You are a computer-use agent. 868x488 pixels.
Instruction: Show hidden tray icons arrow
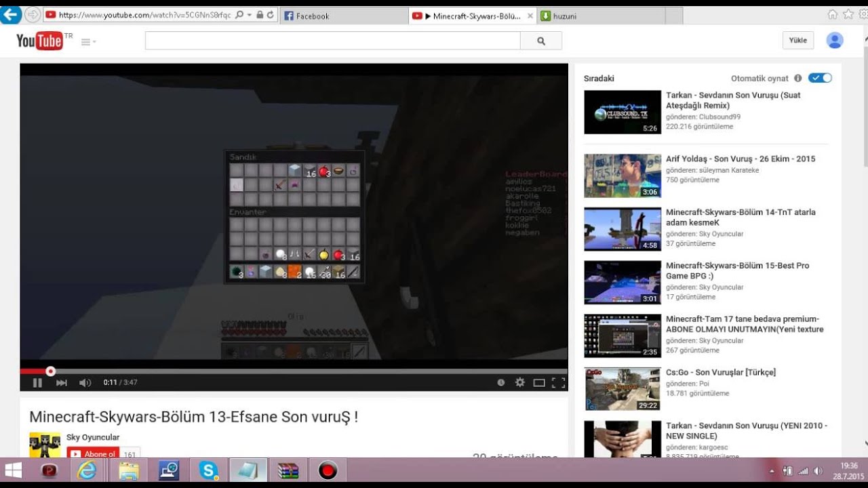tap(772, 471)
